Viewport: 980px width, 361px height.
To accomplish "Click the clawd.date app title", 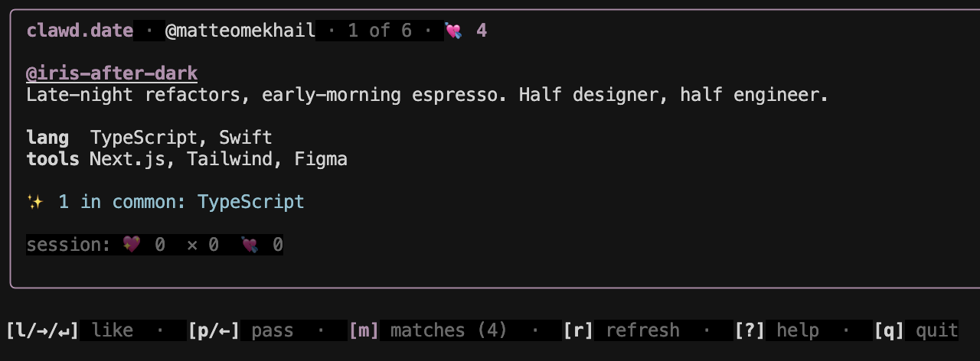I will click(80, 31).
